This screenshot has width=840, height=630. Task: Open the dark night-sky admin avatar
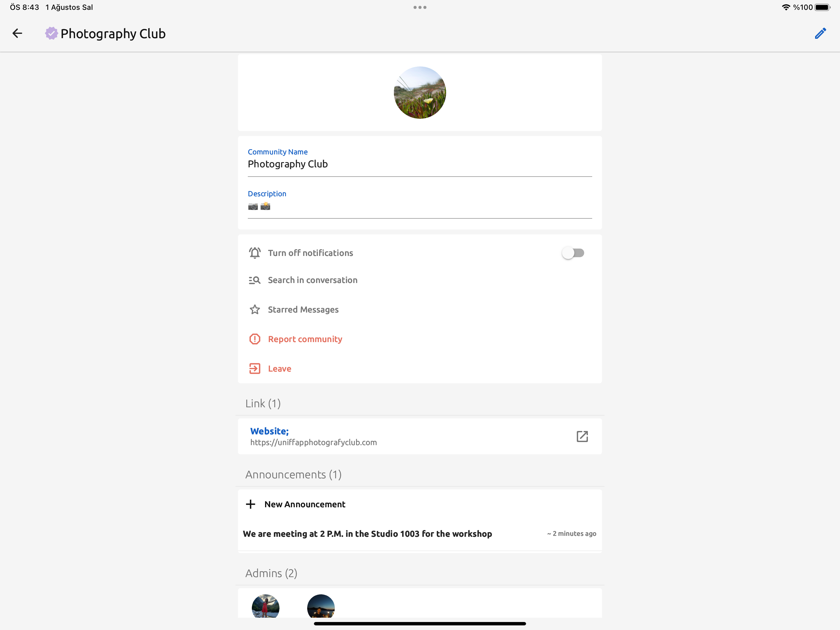click(321, 606)
